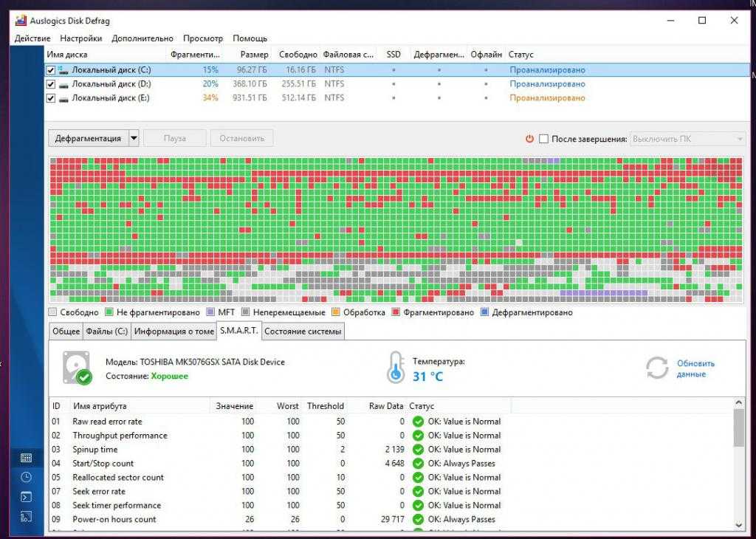Open the Дополнительно menu
Image resolution: width=756 pixels, height=539 pixels.
coord(142,38)
